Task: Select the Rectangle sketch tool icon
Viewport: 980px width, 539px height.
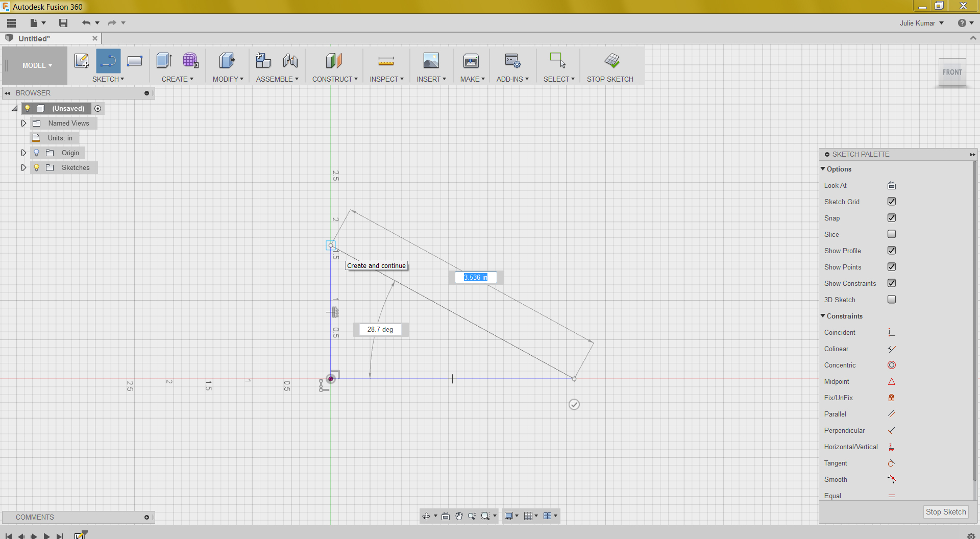Action: pyautogui.click(x=135, y=61)
